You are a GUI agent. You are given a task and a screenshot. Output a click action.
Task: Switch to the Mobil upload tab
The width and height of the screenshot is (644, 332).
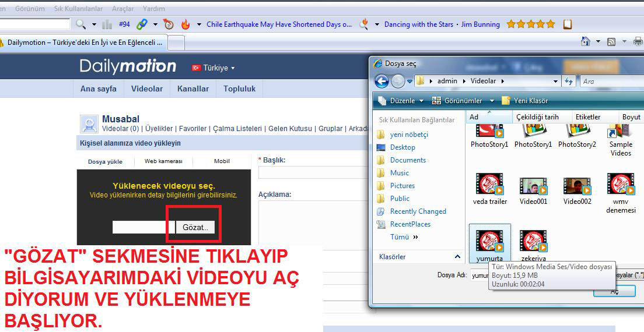(x=222, y=161)
